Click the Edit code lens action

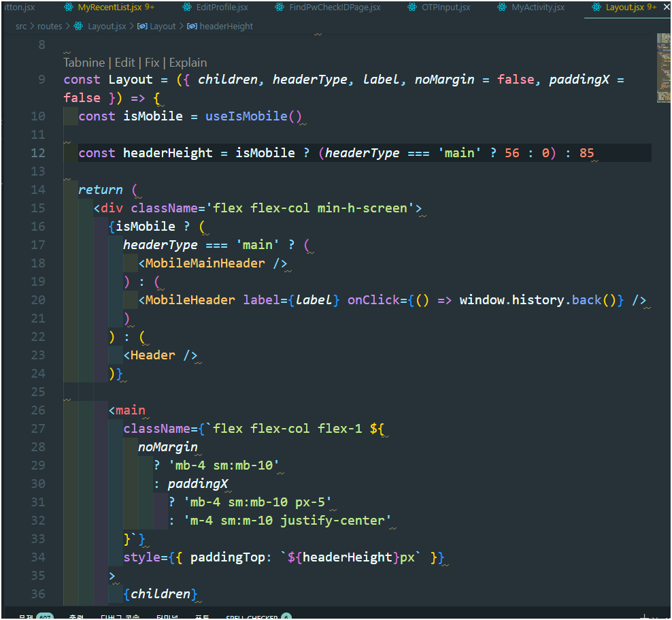click(124, 63)
